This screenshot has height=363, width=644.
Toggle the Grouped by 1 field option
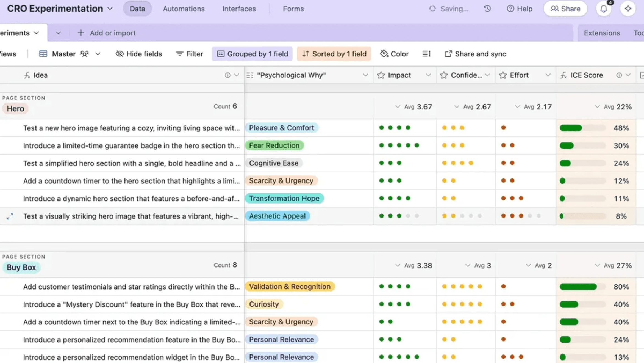pyautogui.click(x=252, y=54)
